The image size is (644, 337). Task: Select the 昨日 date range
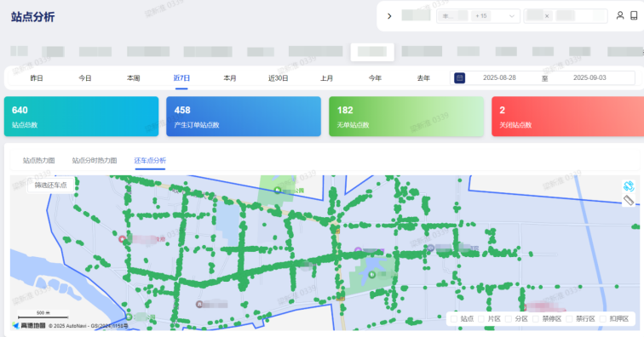coord(37,78)
